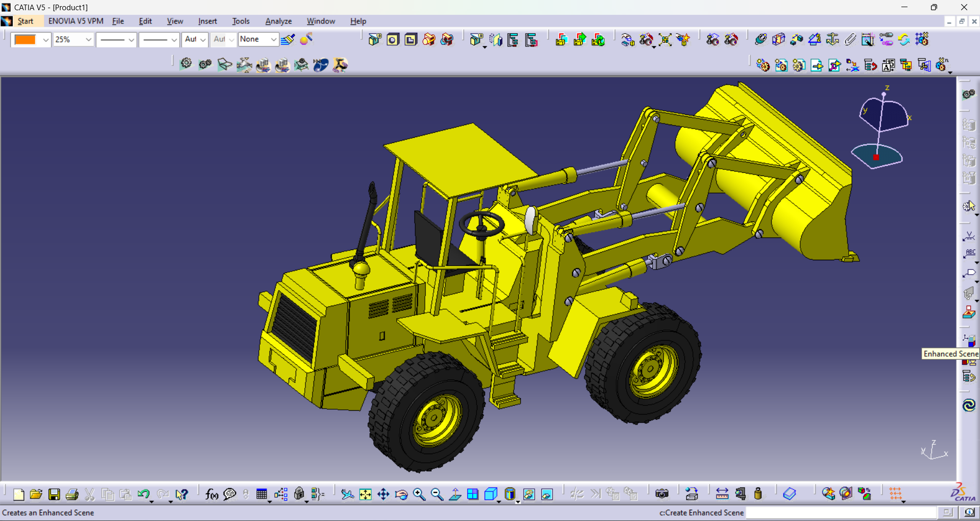The image size is (980, 521).
Task: Click the Painter brush icon
Action: pos(288,39)
